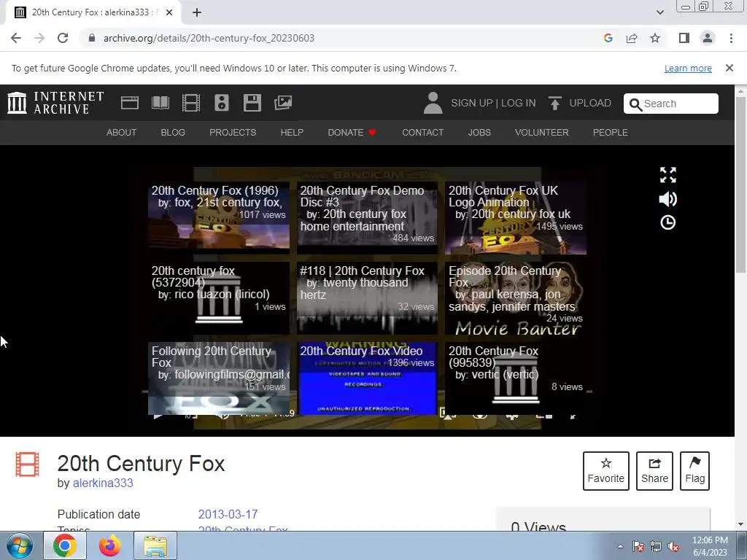This screenshot has height=560, width=747.
Task: Click the share page icon in the address bar
Action: 632,38
